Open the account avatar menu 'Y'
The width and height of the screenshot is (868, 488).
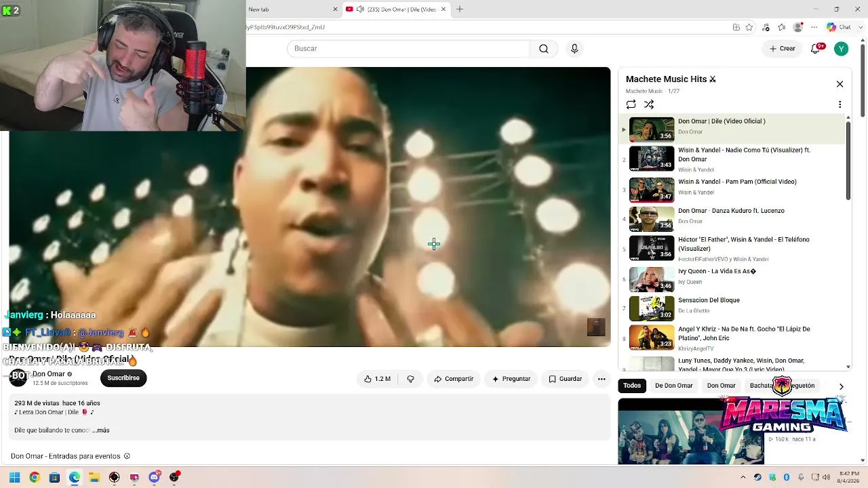[841, 49]
